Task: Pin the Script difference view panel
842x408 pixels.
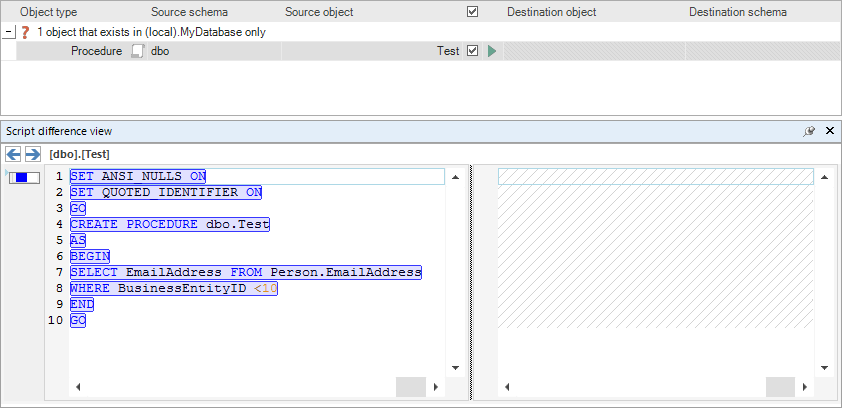Action: click(x=810, y=131)
